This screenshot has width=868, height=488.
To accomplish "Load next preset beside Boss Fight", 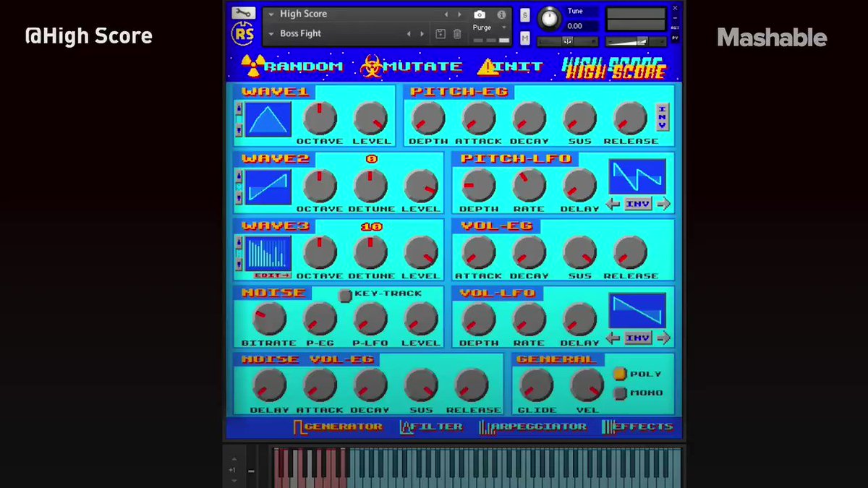I will point(422,34).
